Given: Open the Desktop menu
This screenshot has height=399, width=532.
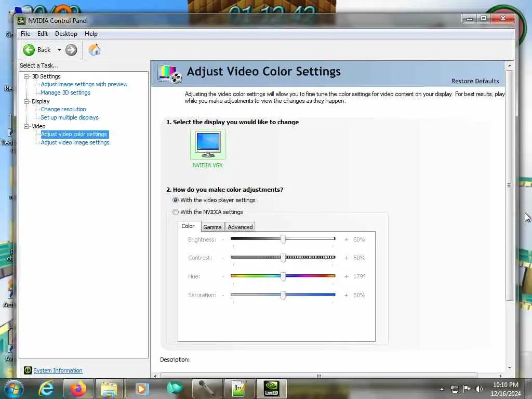Looking at the screenshot, I should pyautogui.click(x=66, y=34).
